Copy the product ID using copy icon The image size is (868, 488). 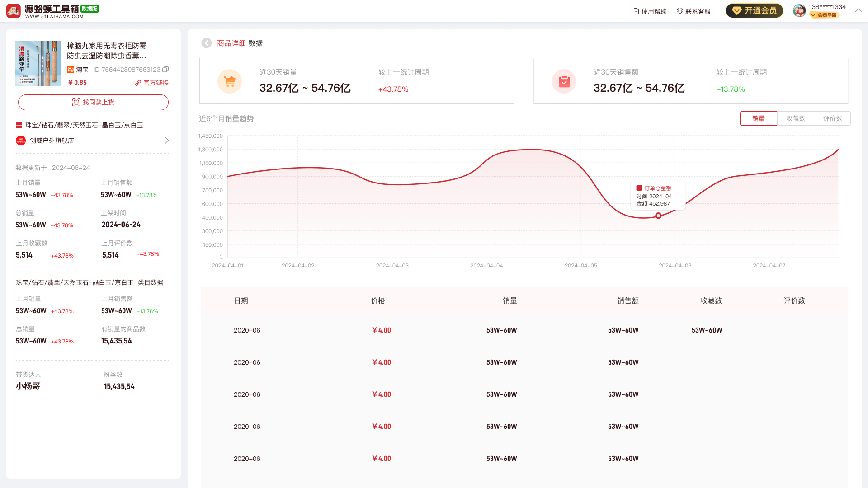[x=165, y=70]
